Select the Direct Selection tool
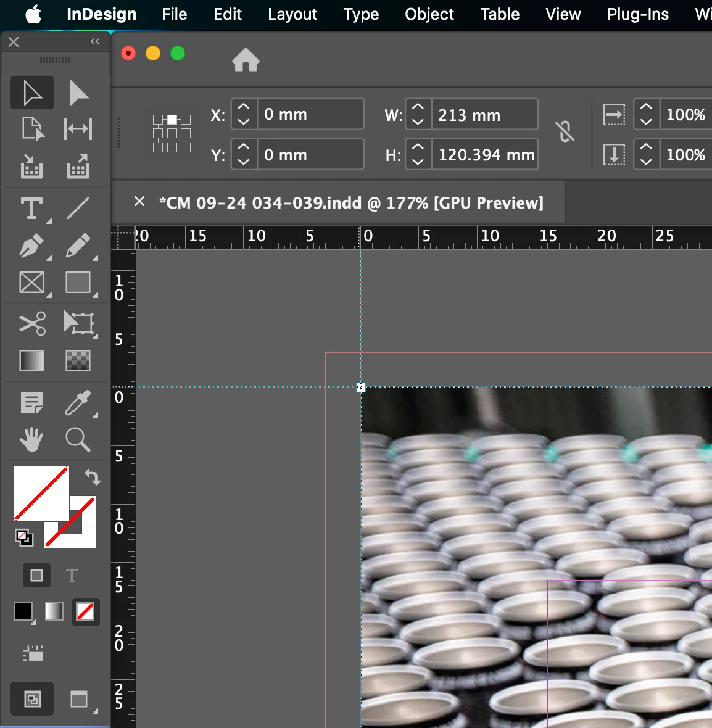Image resolution: width=712 pixels, height=728 pixels. point(78,93)
